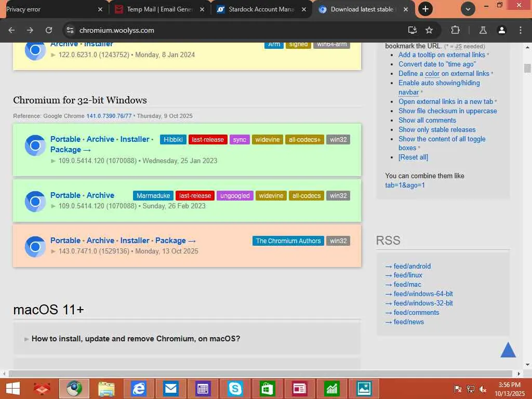
Task: Go forward in browser history
Action: point(30,30)
